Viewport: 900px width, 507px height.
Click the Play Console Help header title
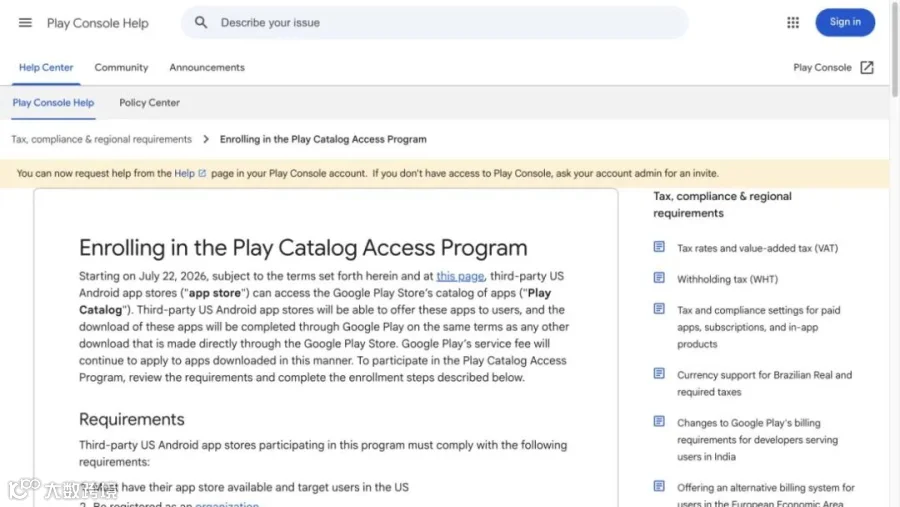click(98, 23)
